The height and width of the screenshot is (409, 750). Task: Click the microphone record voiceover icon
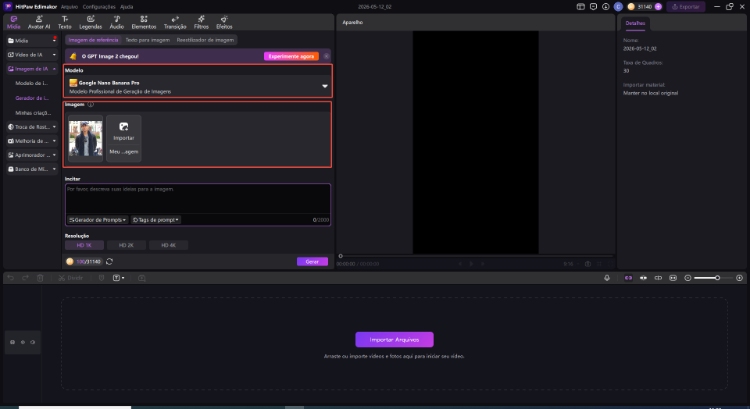607,278
